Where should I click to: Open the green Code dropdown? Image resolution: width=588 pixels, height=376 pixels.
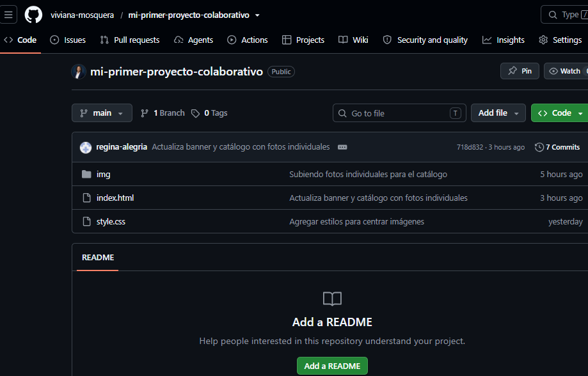[x=559, y=113]
